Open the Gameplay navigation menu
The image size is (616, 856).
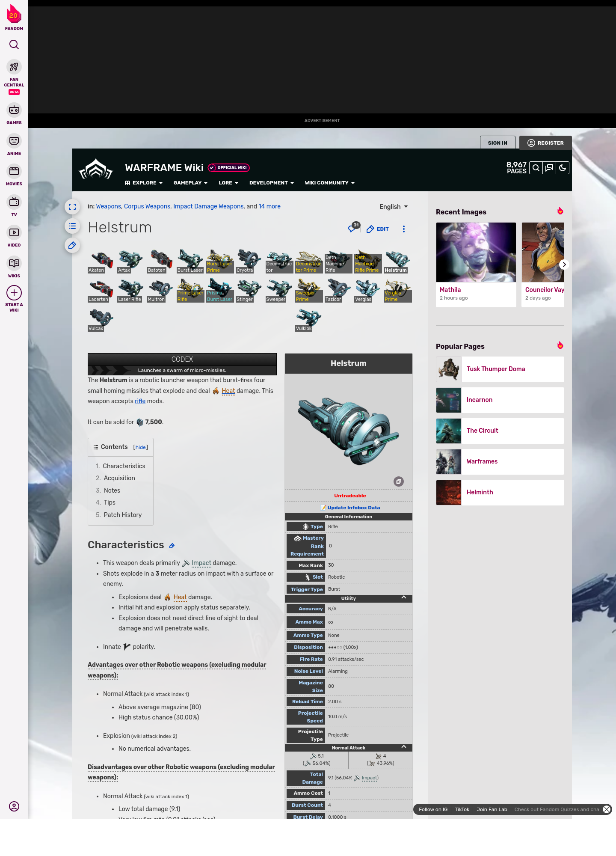190,183
